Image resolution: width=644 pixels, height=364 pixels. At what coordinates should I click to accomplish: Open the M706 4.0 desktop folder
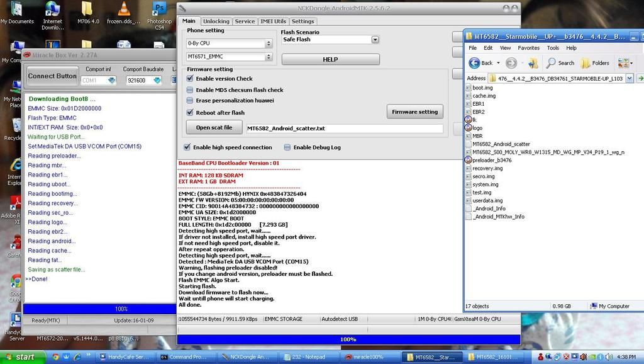click(87, 9)
